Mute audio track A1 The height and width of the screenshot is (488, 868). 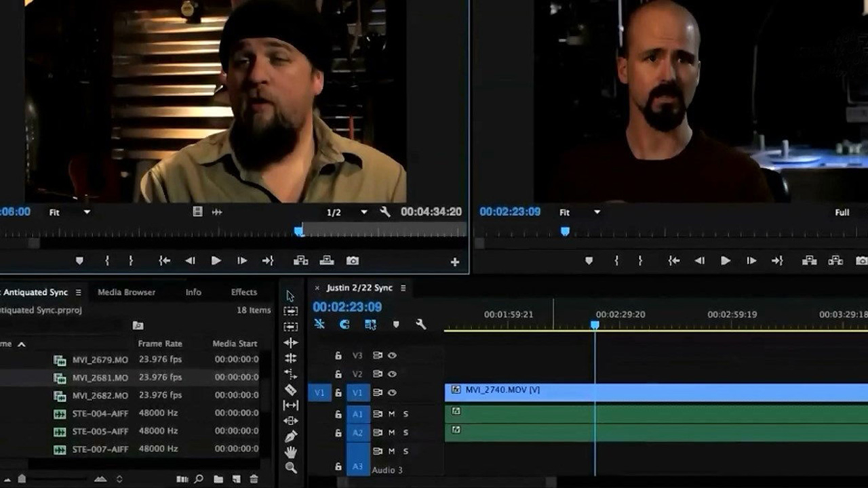pyautogui.click(x=391, y=413)
